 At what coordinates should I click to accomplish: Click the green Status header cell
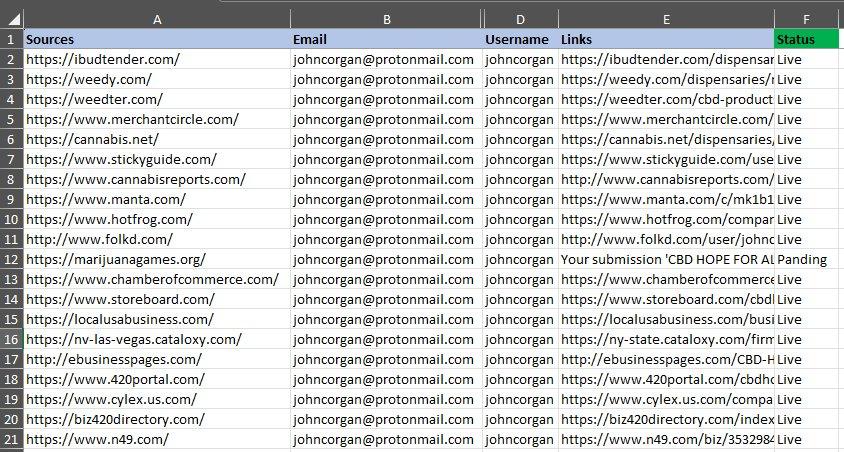[x=806, y=39]
